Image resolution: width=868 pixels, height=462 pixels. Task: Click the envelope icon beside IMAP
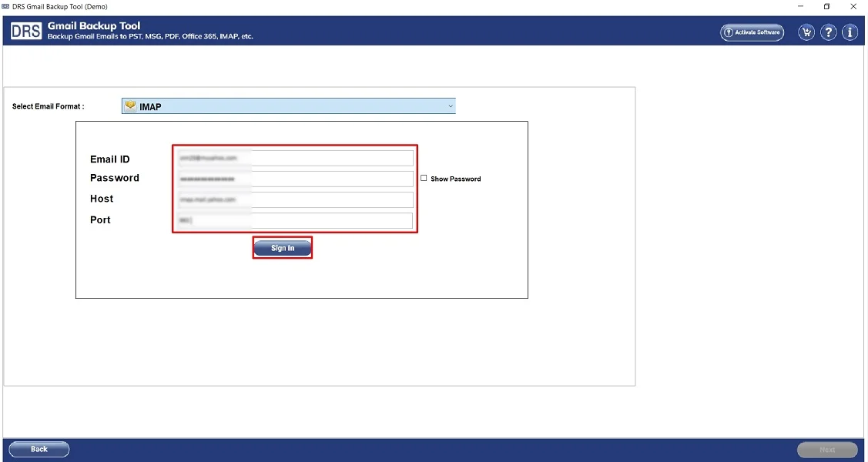pos(131,106)
